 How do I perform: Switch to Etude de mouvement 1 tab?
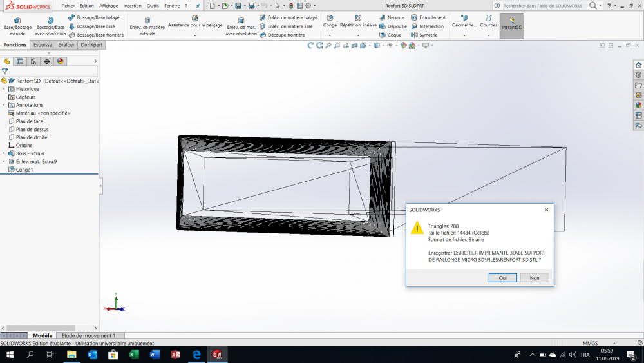(x=88, y=335)
